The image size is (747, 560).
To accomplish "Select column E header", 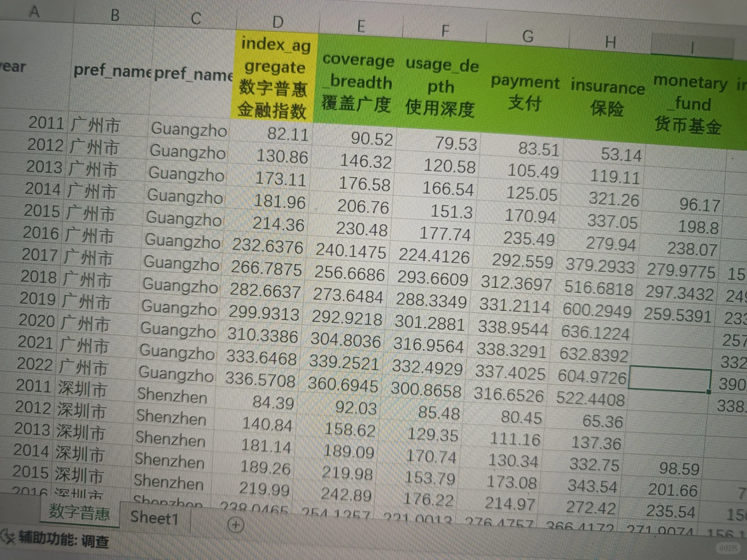I will click(x=361, y=26).
